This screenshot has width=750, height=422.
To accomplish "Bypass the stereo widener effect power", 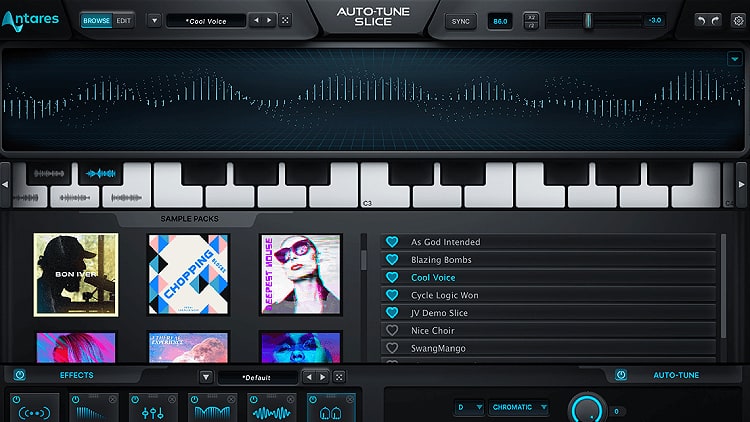I will [16, 399].
